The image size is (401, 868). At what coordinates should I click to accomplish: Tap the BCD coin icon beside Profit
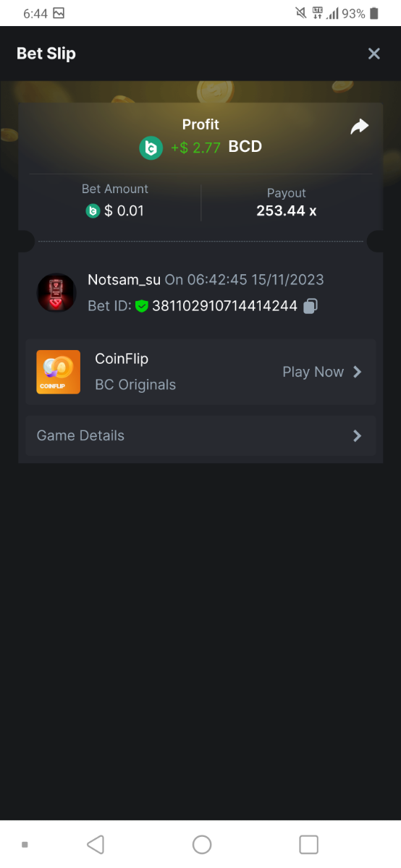tap(151, 148)
